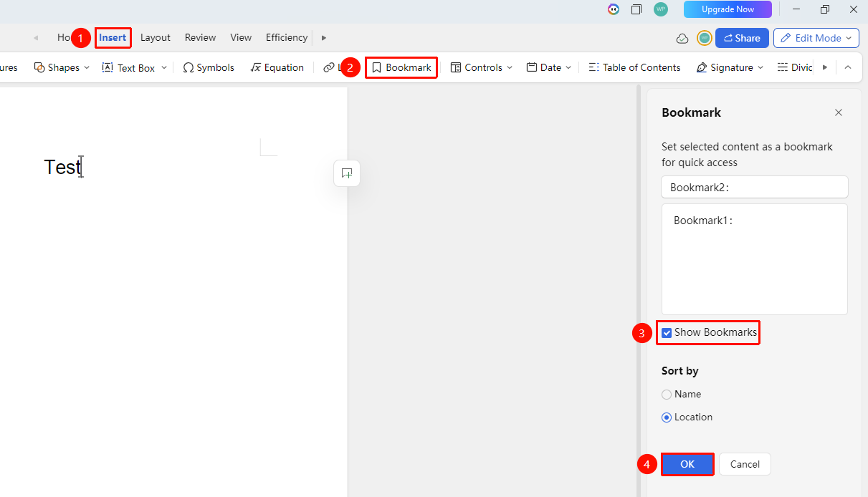Viewport: 868px width, 497px height.
Task: Click the OK button
Action: 687,464
